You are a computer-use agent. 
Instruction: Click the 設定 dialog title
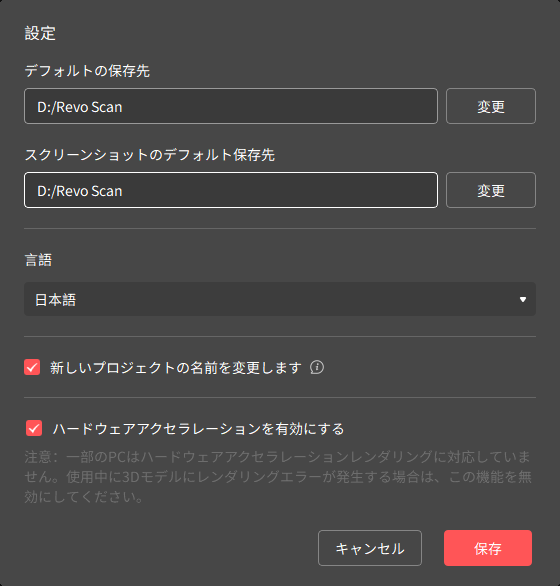coord(40,33)
